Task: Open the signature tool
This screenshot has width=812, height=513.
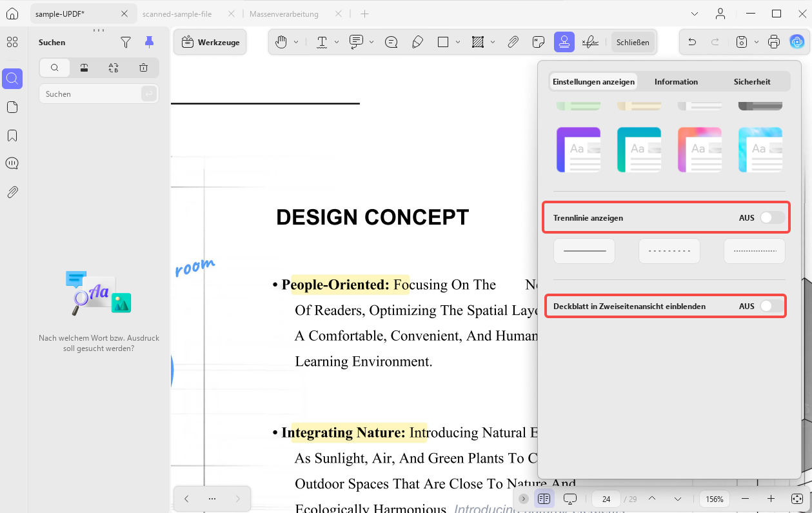Action: coord(589,42)
